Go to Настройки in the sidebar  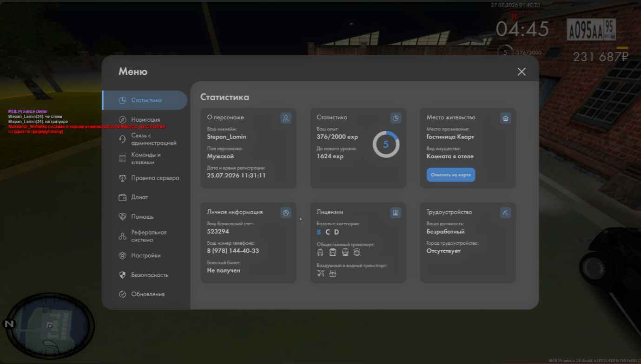click(145, 256)
